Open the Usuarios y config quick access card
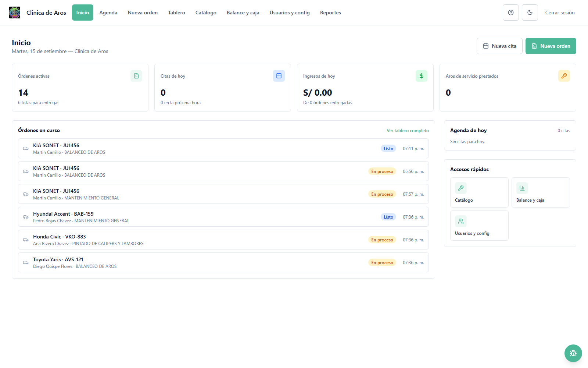The height and width of the screenshot is (368, 588). point(479,226)
